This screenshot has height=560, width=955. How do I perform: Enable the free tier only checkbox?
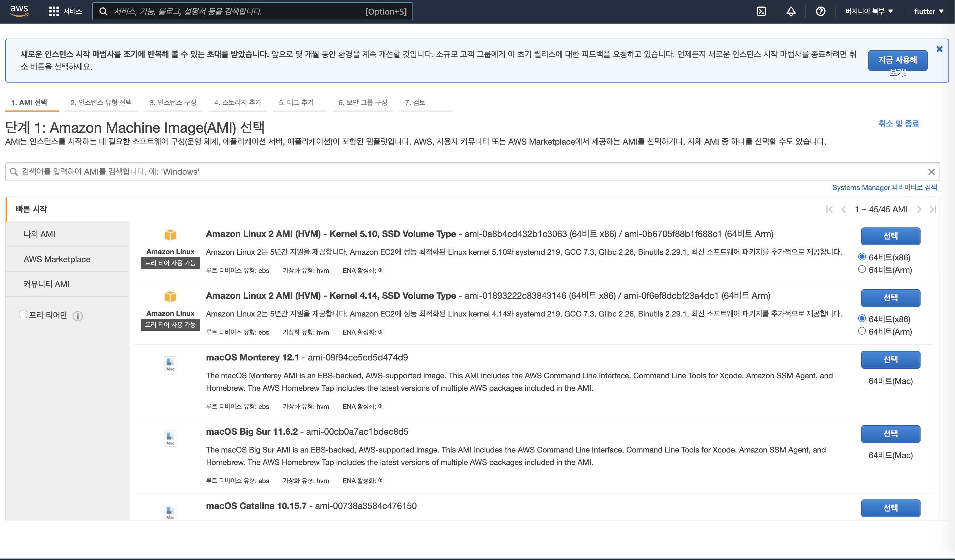pos(23,314)
